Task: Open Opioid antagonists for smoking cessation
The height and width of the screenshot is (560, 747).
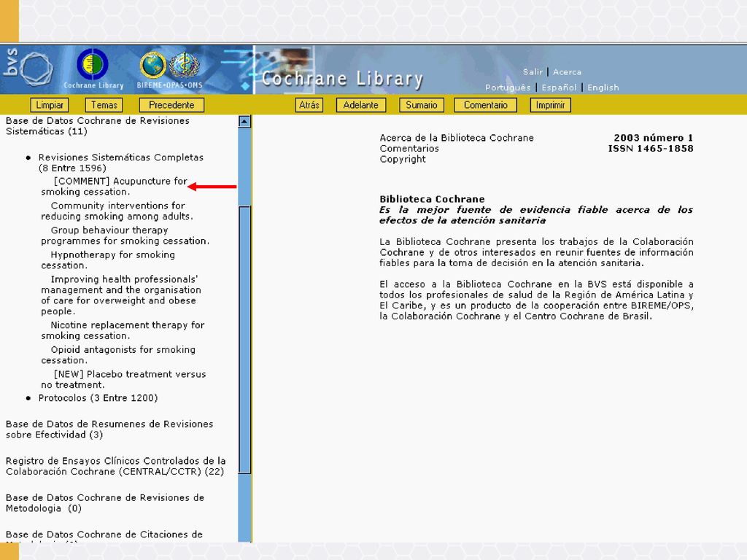Action: 118,355
